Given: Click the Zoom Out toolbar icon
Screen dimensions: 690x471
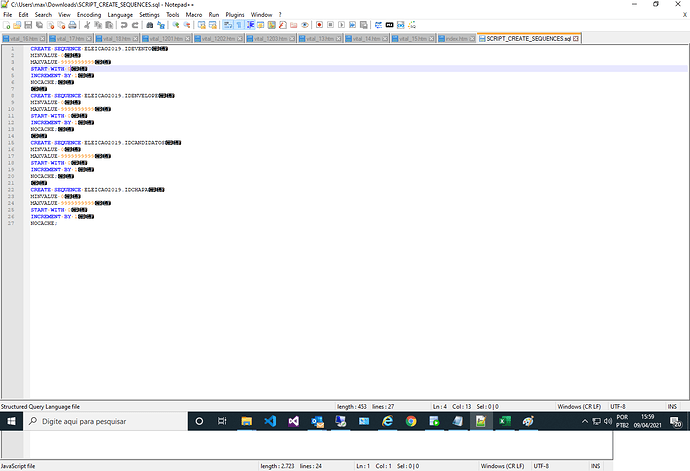Looking at the screenshot, I should (187, 25).
